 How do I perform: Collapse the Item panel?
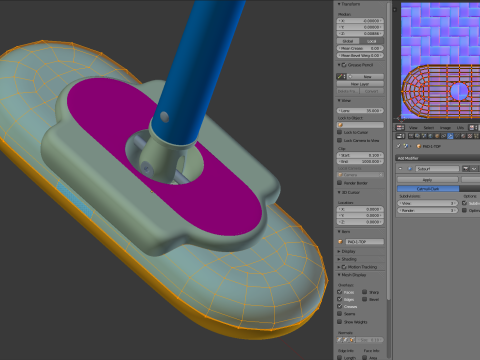339,231
